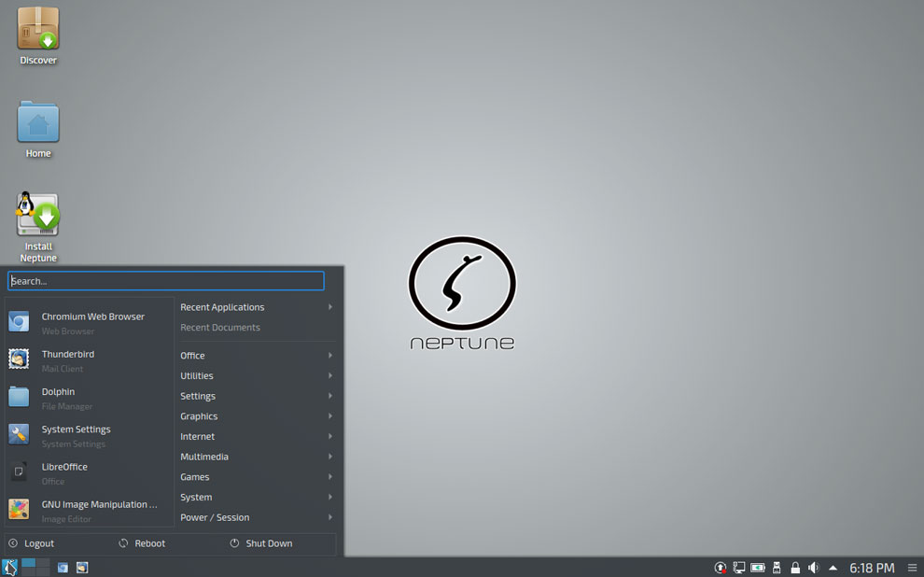Open the battery status tray icon
The image size is (924, 577).
click(x=757, y=568)
